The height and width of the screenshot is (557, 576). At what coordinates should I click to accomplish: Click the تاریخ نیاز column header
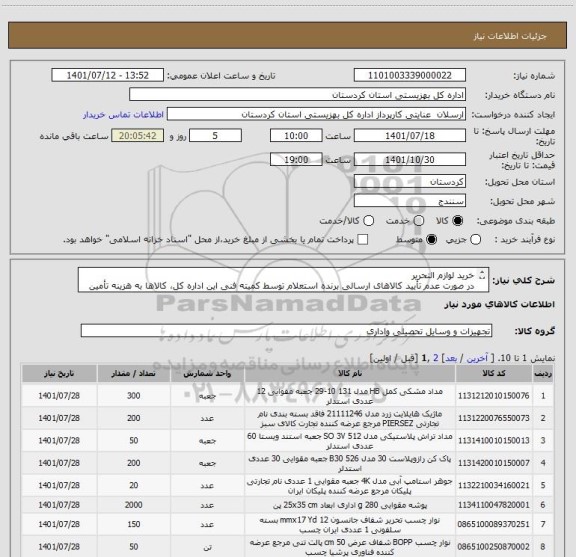coord(59,373)
